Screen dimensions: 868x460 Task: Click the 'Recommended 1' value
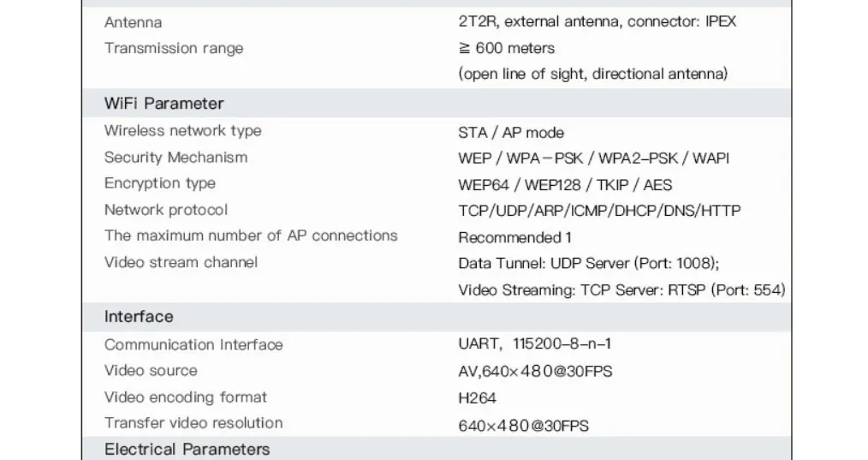tap(514, 238)
